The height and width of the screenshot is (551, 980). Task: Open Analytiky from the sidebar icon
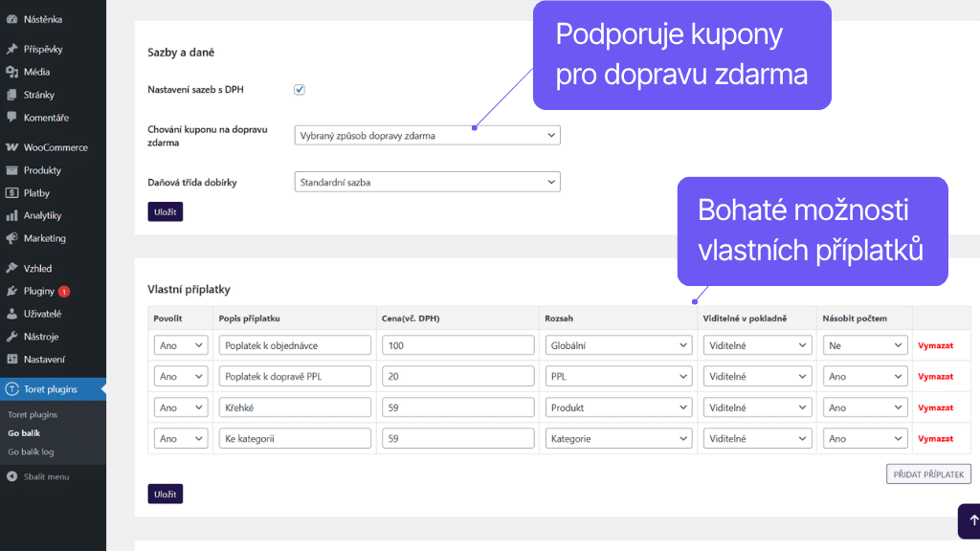click(x=12, y=215)
